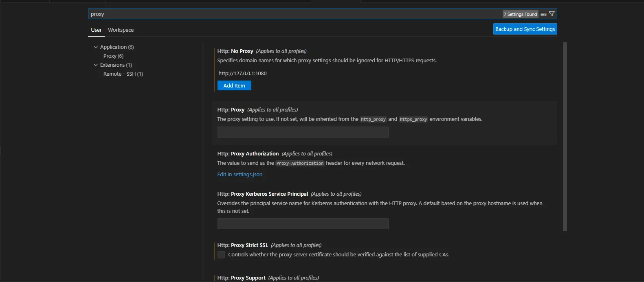Select the http://127.0.0.1:1080 list entry
The image size is (644, 282).
[242, 74]
